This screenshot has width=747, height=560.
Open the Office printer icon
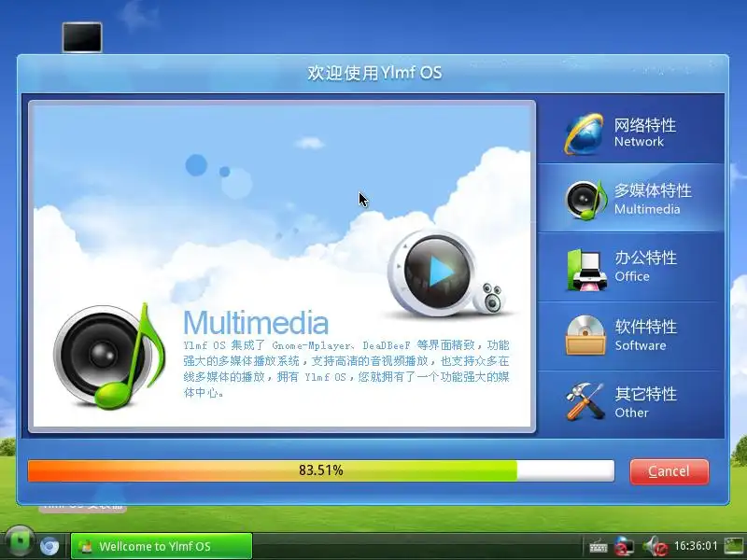[x=586, y=270]
